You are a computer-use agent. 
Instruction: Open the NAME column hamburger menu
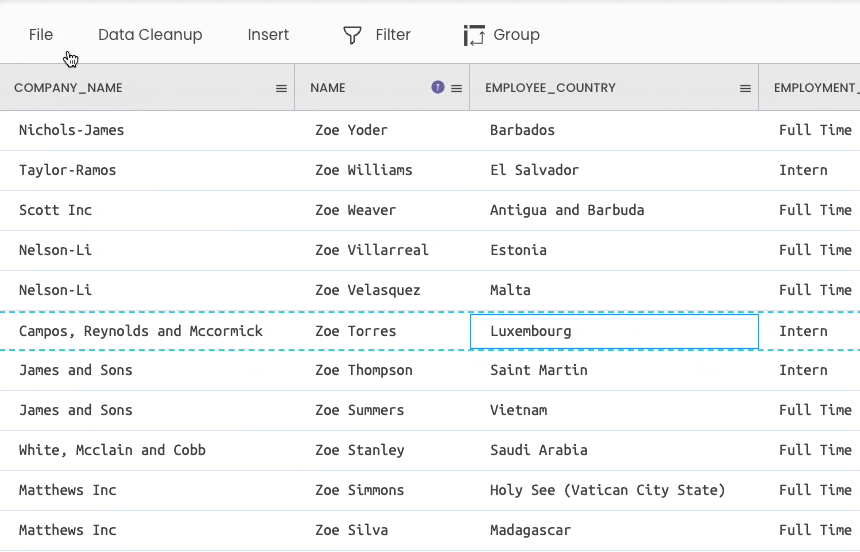pyautogui.click(x=457, y=88)
